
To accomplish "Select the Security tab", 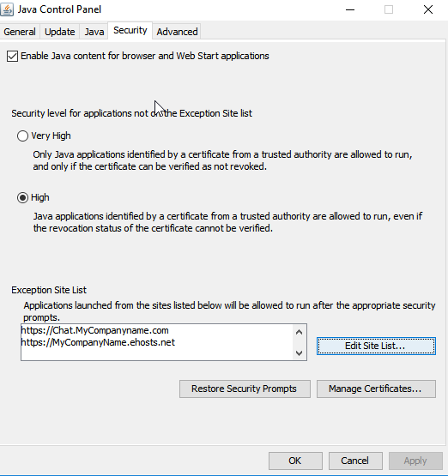I will (x=130, y=30).
